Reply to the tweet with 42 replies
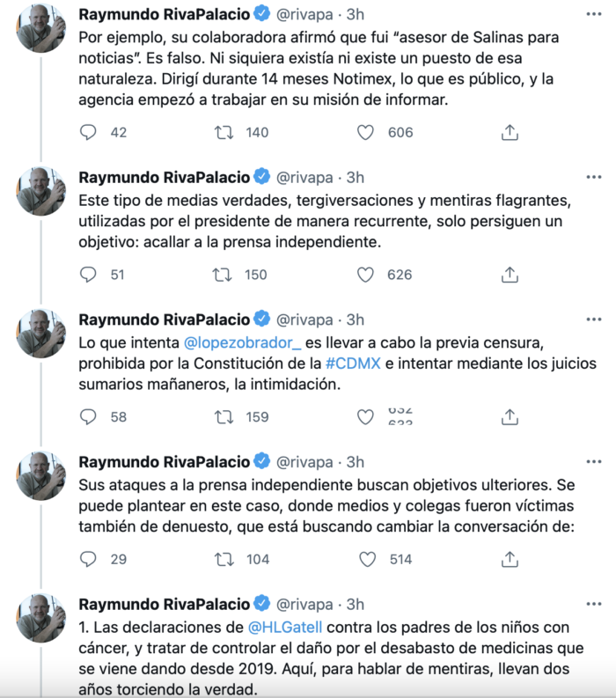This screenshot has height=698, width=616. (x=88, y=132)
